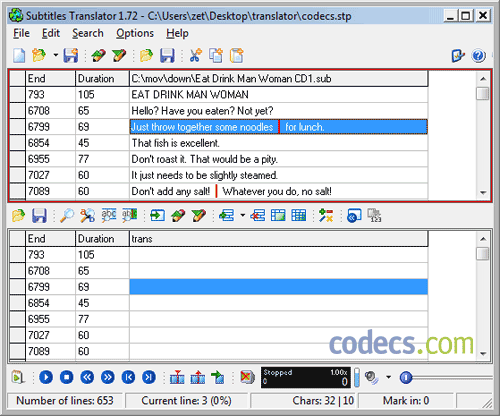Toggle the video window crossed icon

(247, 377)
